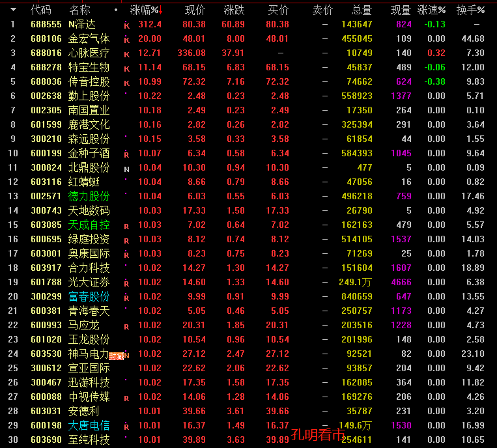Select stock name 青海春天

[89, 311]
